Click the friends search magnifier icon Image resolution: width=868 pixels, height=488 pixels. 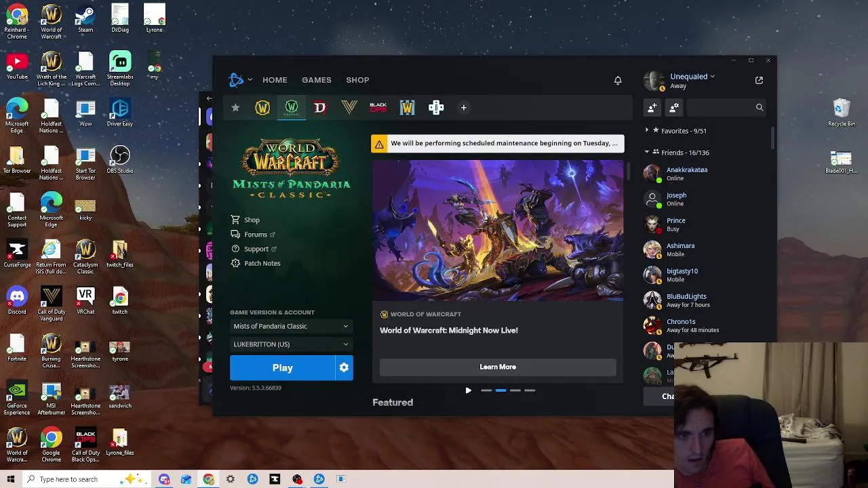(x=759, y=107)
